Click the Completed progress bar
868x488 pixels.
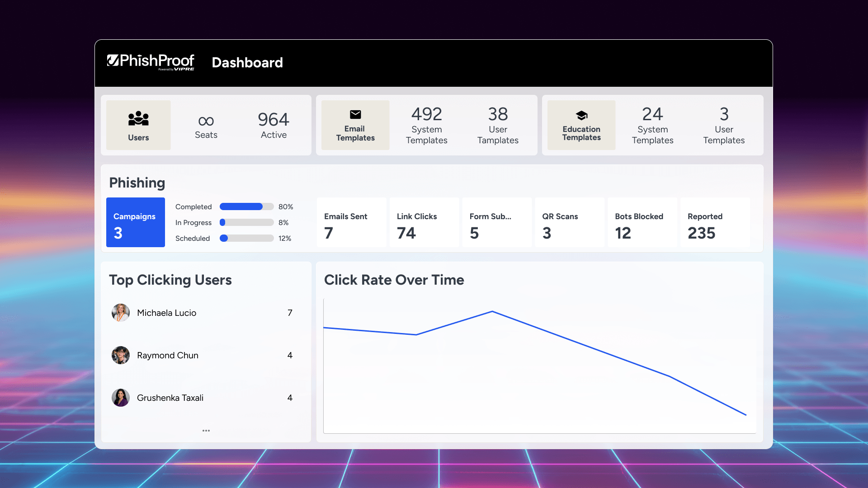(x=246, y=207)
